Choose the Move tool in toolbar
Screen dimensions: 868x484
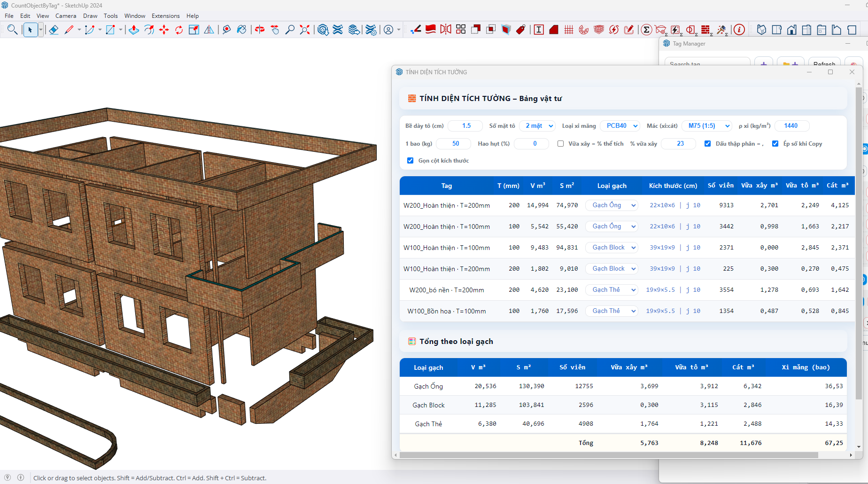click(164, 30)
